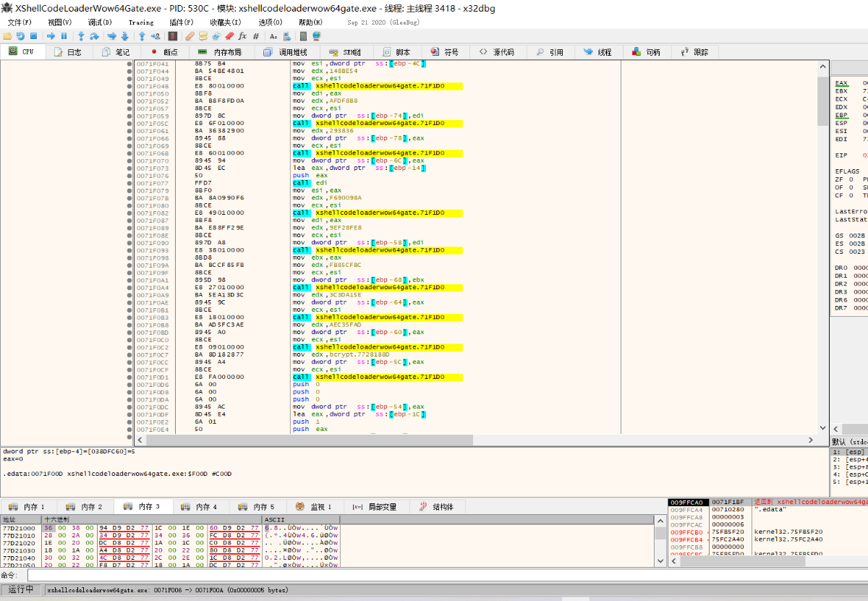The height and width of the screenshot is (601, 868).
Task: Click the Run arrow toolbar icon
Action: 51,36
